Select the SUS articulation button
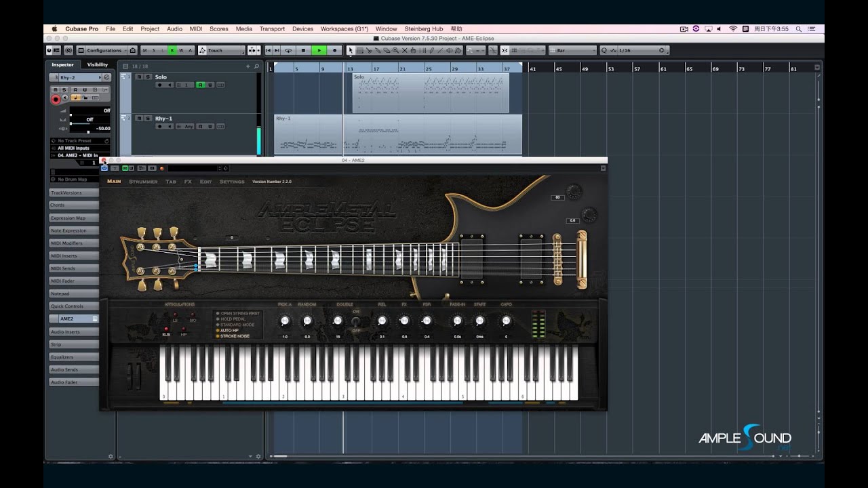 coord(166,329)
